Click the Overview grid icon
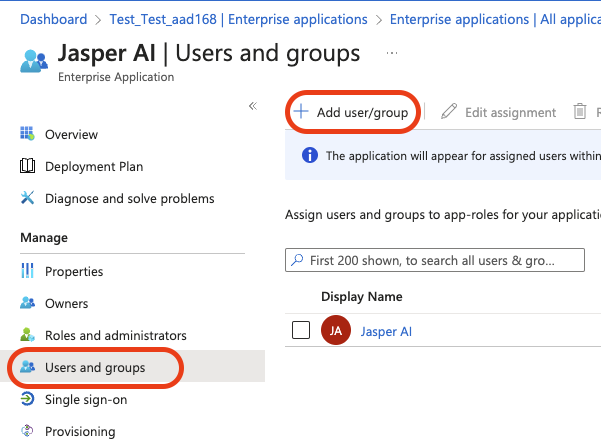This screenshot has width=601, height=443. pyautogui.click(x=27, y=135)
